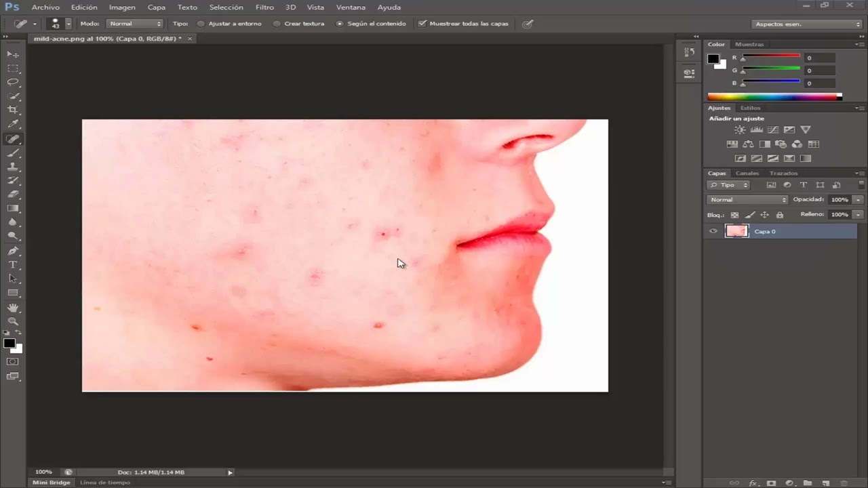
Task: Toggle Quick Mask mode
Action: 13,361
